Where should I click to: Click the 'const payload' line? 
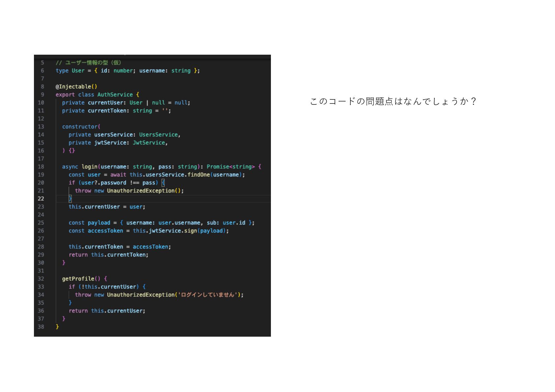click(x=161, y=223)
